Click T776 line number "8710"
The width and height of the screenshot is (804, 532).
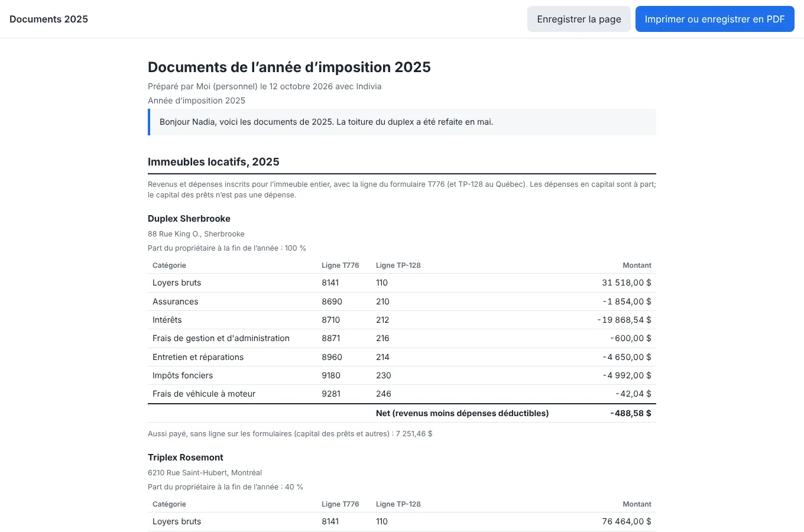tap(331, 320)
